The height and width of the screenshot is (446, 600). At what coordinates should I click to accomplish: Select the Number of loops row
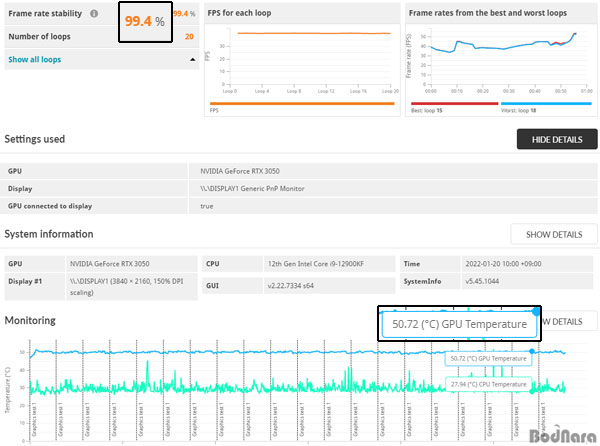(x=102, y=36)
